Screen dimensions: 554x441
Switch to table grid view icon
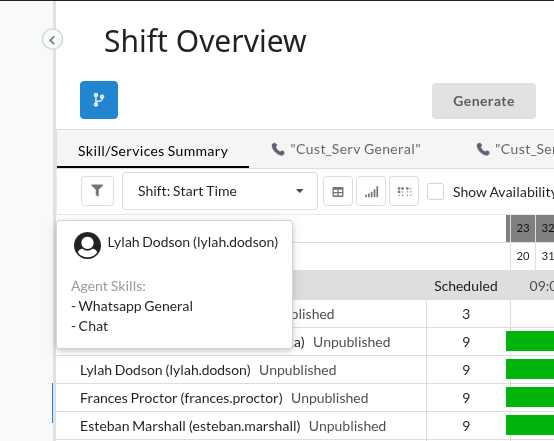click(338, 192)
